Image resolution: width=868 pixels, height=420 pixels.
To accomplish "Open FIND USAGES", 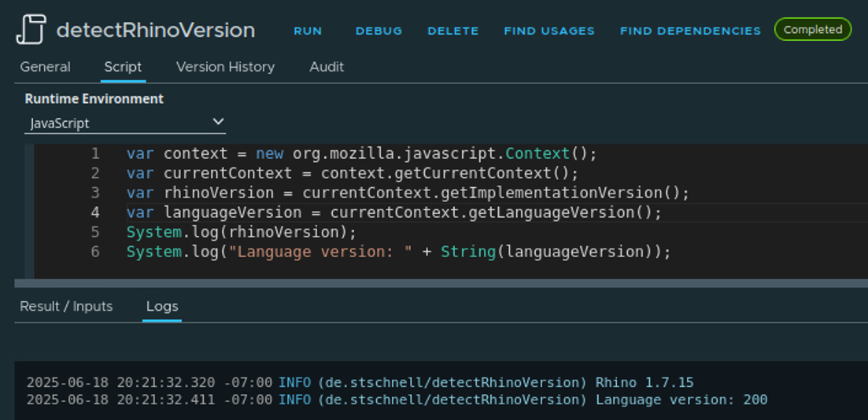I will pyautogui.click(x=549, y=31).
